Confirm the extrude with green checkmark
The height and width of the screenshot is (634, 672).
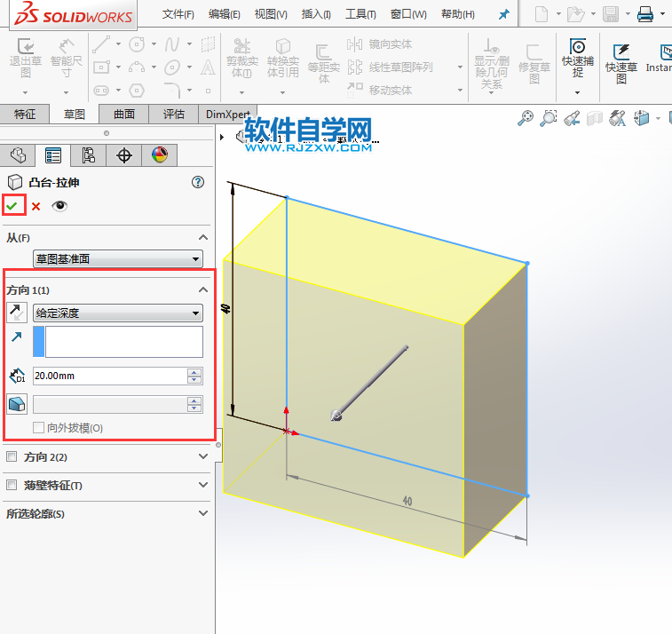pyautogui.click(x=12, y=206)
